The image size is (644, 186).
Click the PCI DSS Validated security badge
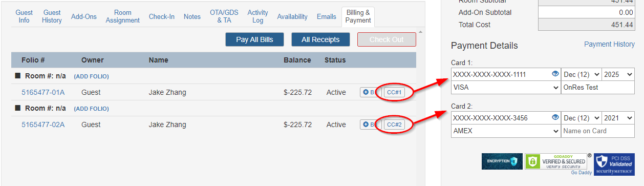[x=613, y=164]
